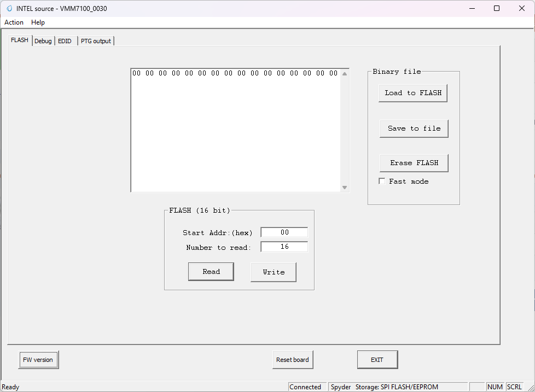Viewport: 535px width, 392px height.
Task: Click the Read button
Action: coord(211,272)
